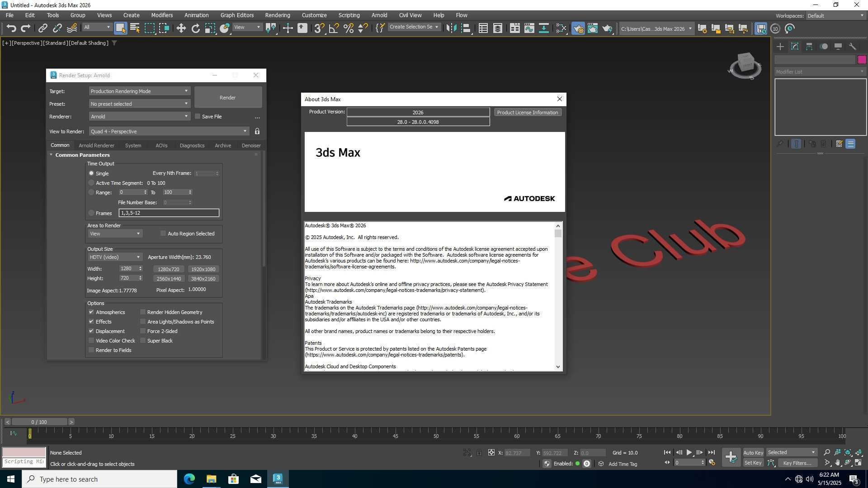Enable the Save File checkbox

pyautogui.click(x=198, y=117)
